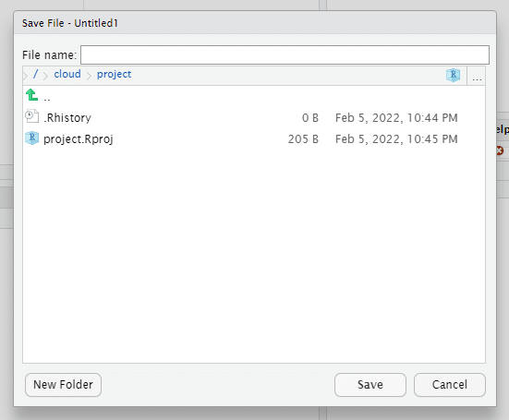Viewport: 509px width, 420px height.
Task: Select the project.Rproj file name
Action: click(x=79, y=139)
